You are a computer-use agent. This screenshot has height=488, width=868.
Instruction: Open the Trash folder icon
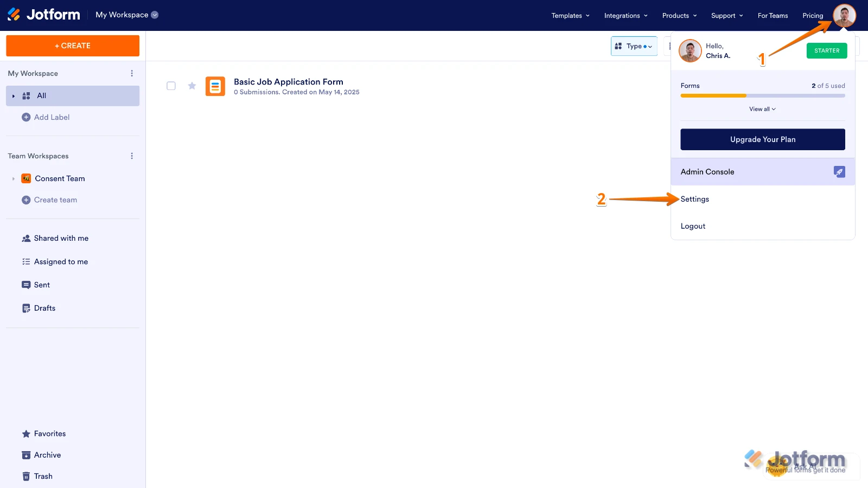coord(26,476)
